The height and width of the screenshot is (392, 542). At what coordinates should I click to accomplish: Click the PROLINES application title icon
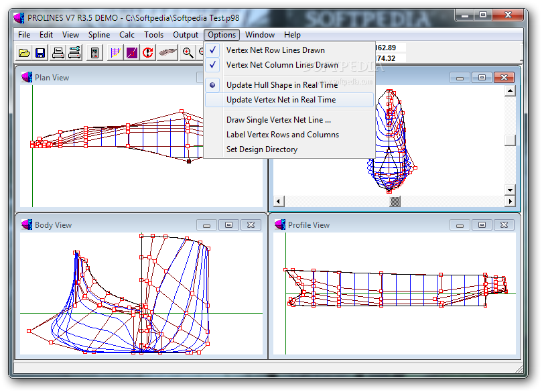pyautogui.click(x=19, y=17)
